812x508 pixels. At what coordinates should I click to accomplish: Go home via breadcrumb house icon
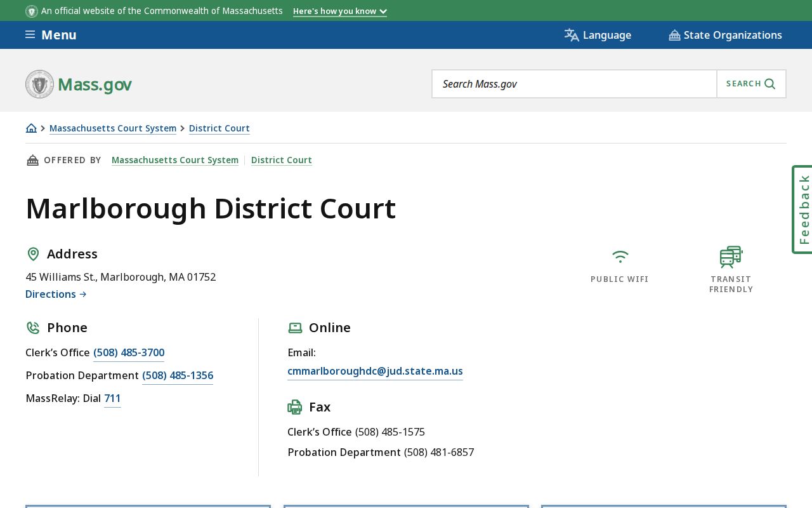tap(31, 128)
